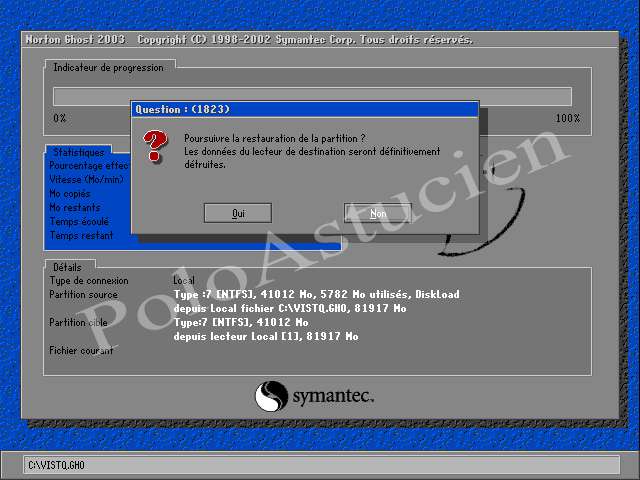
Task: Click the red question mark icon
Action: (x=155, y=145)
